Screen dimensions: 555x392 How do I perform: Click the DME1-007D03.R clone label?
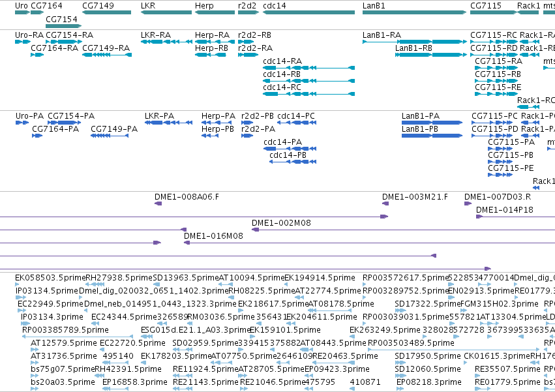point(498,197)
